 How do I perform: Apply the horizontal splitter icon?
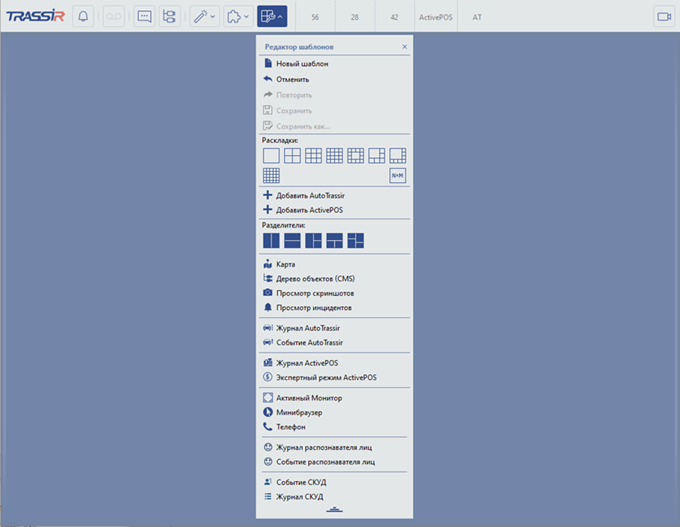[x=292, y=240]
